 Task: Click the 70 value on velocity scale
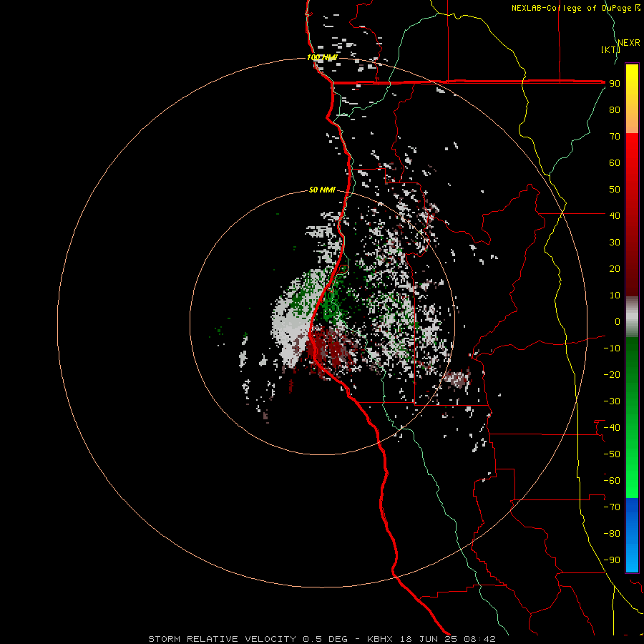[615, 137]
